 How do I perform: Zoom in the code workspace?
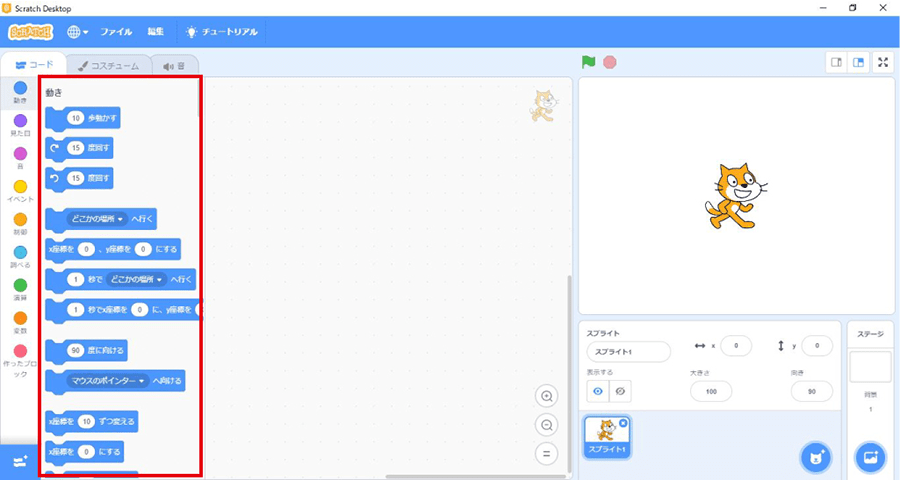[546, 396]
